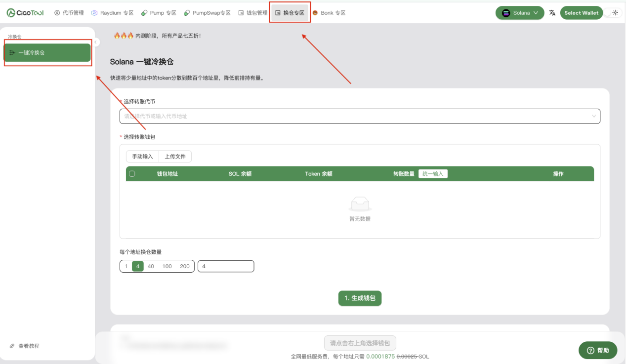This screenshot has width=626, height=364.
Task: Open the 钱包管理 menu
Action: 252,13
